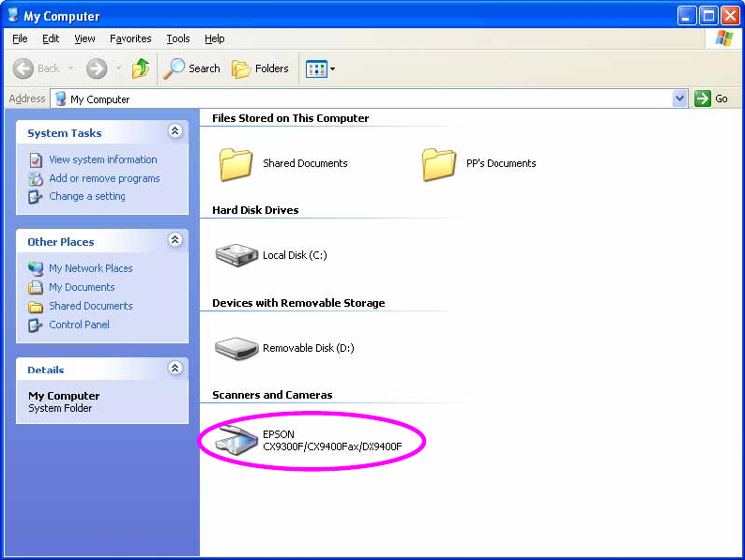Maximize the My Computer window
Image resolution: width=745 pixels, height=560 pixels.
(708, 16)
